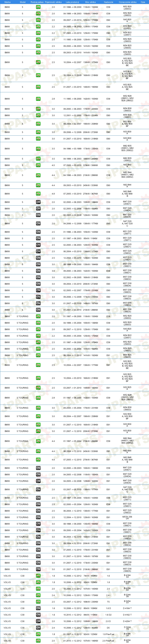Viewport: 149px width, 644px height.
Task: Click engine code D 5244 T9
Action: tap(127, 628)
